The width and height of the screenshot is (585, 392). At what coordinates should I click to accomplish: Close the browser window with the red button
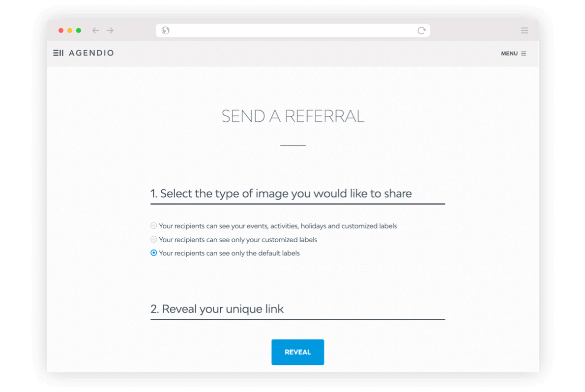(61, 30)
